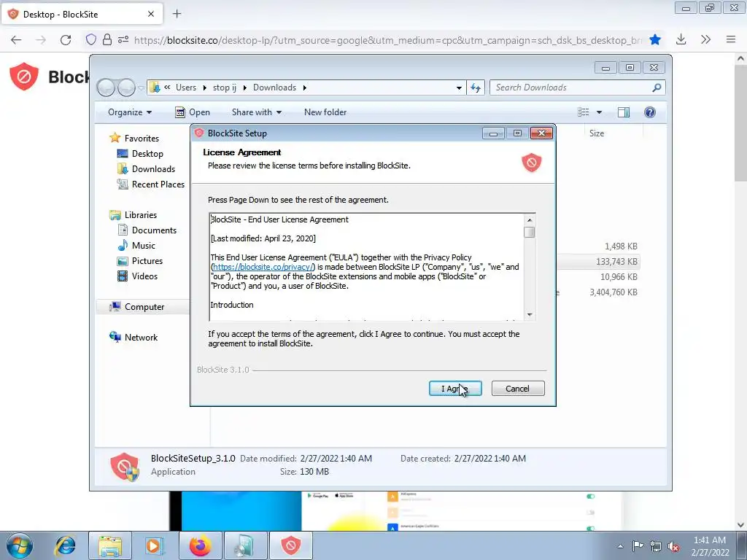Click the Size column header

coord(597,133)
